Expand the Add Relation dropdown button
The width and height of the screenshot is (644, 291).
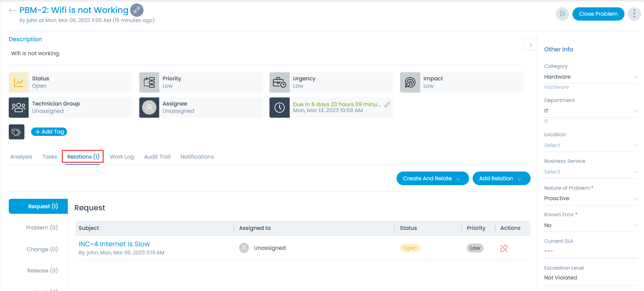(x=501, y=179)
